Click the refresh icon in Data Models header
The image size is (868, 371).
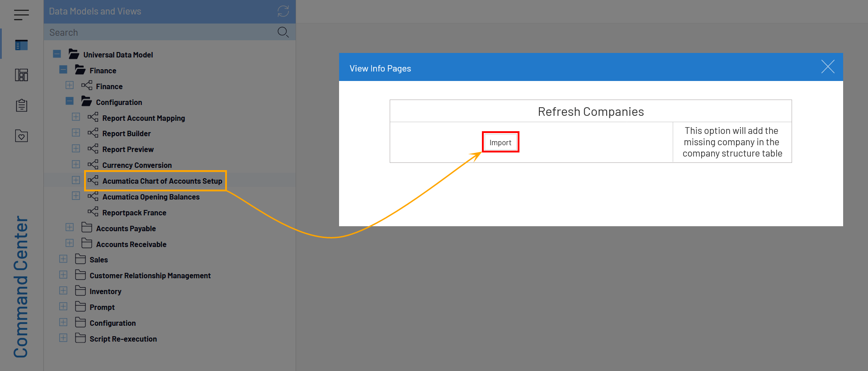(283, 11)
